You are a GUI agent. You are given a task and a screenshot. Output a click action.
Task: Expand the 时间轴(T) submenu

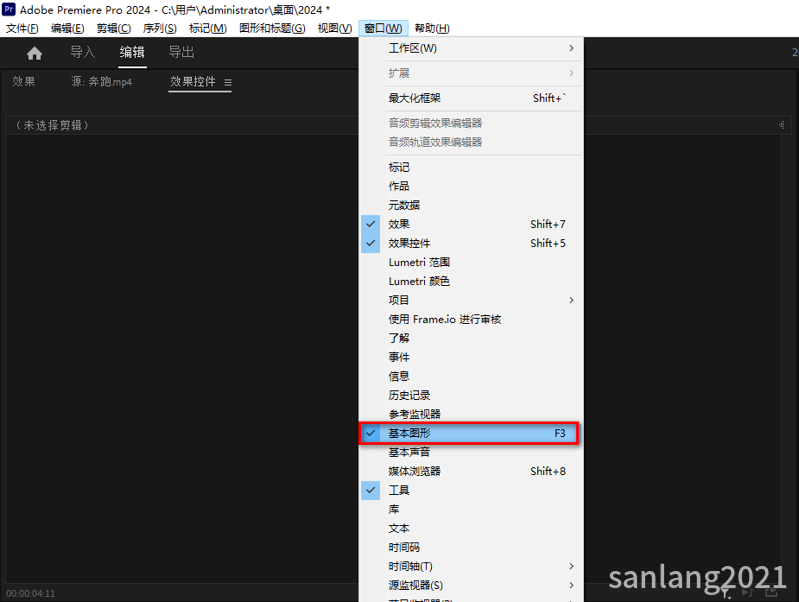(x=471, y=566)
